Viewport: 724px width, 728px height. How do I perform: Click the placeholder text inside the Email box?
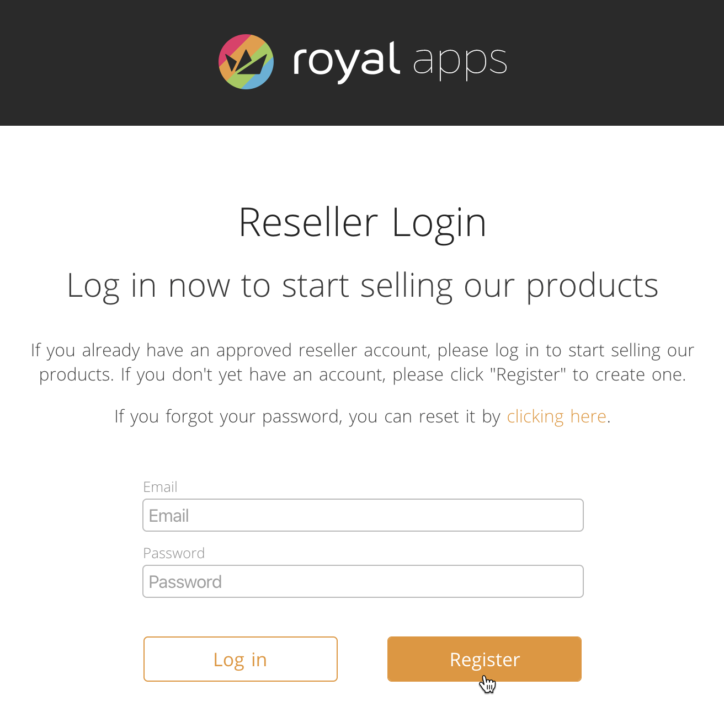pos(169,516)
